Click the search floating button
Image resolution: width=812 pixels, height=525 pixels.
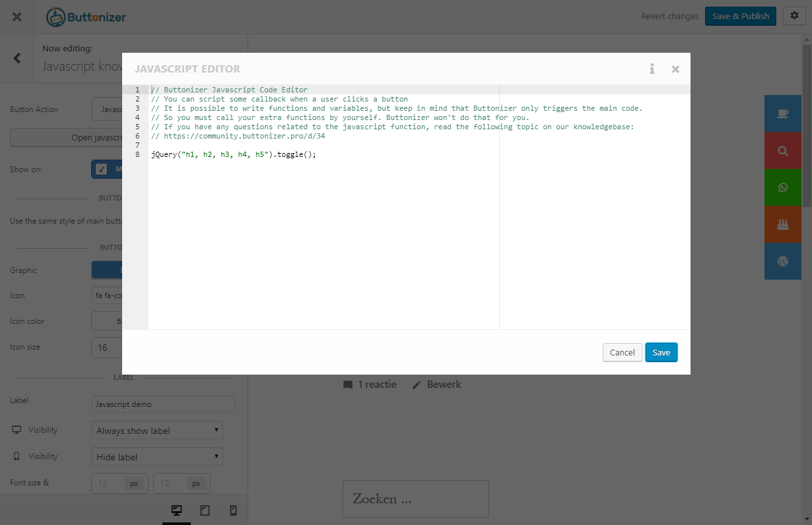(783, 150)
